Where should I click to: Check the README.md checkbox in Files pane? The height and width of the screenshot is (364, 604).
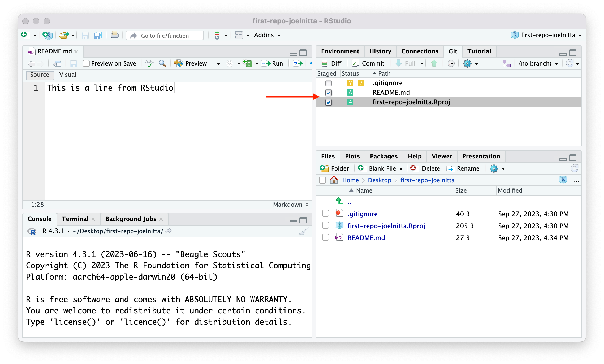point(325,237)
